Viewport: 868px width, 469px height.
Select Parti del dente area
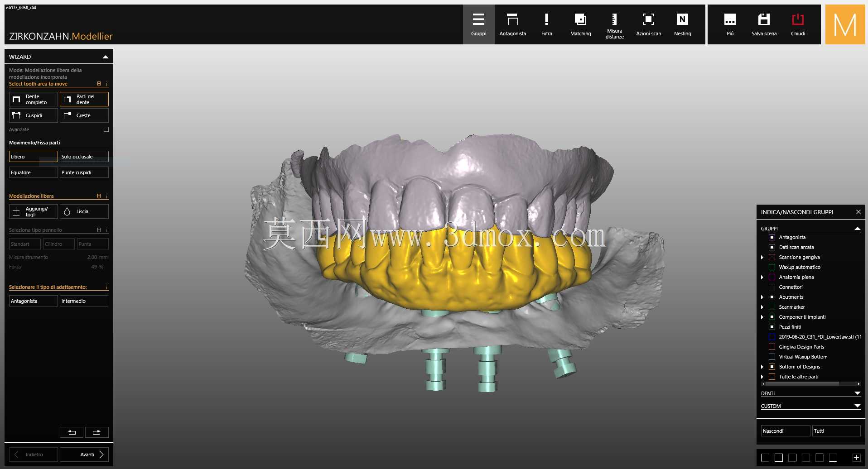pos(84,99)
